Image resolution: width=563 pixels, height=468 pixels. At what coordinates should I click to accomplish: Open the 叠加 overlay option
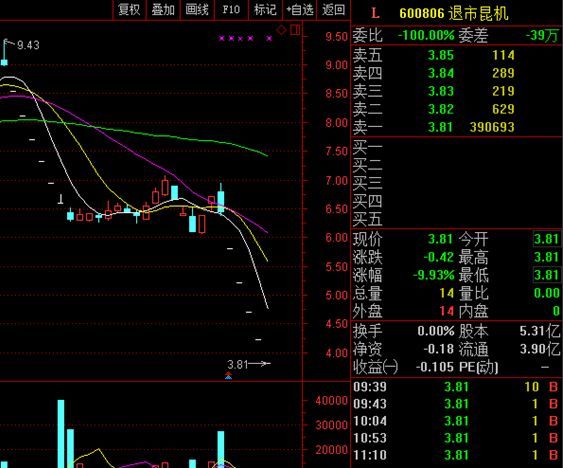tap(163, 9)
